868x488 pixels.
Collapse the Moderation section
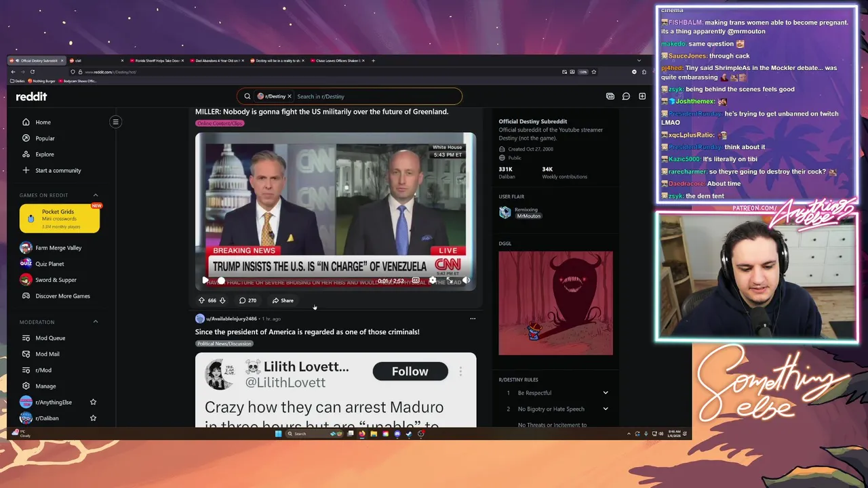pyautogui.click(x=96, y=322)
